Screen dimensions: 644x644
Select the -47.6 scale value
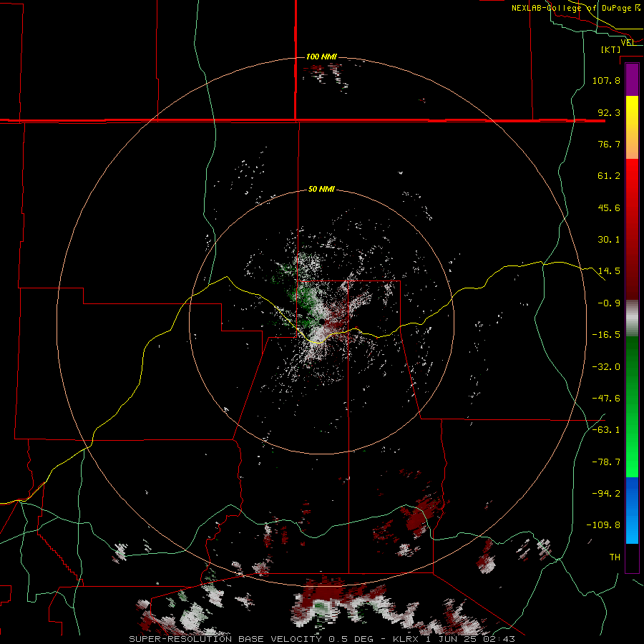point(606,399)
